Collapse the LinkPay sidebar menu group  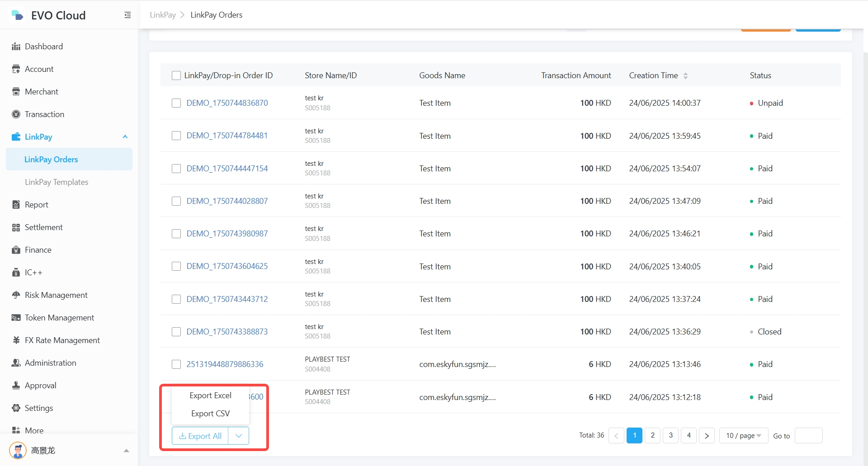[125, 137]
